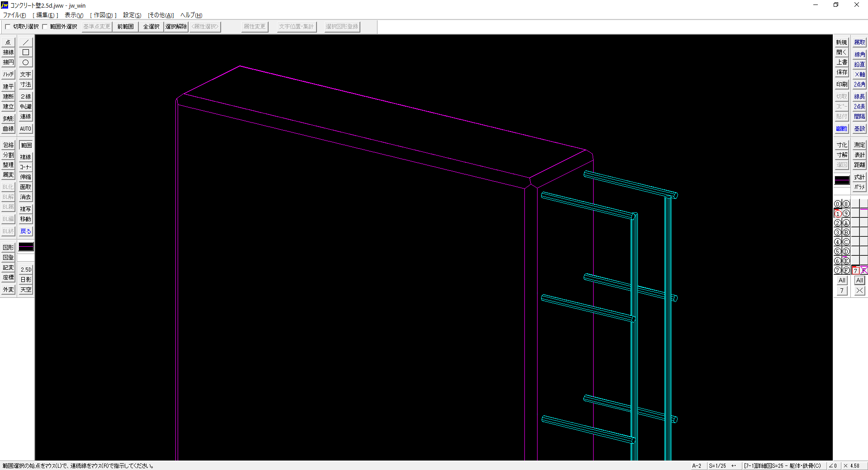Toggle layer E in the layer bar
The width and height of the screenshot is (868, 470).
click(846, 261)
